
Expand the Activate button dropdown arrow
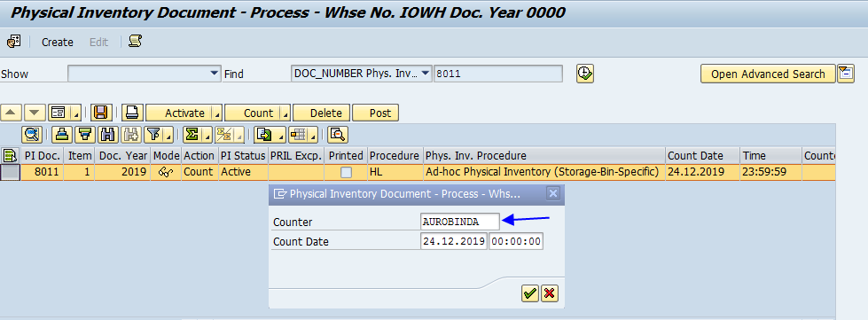217,113
